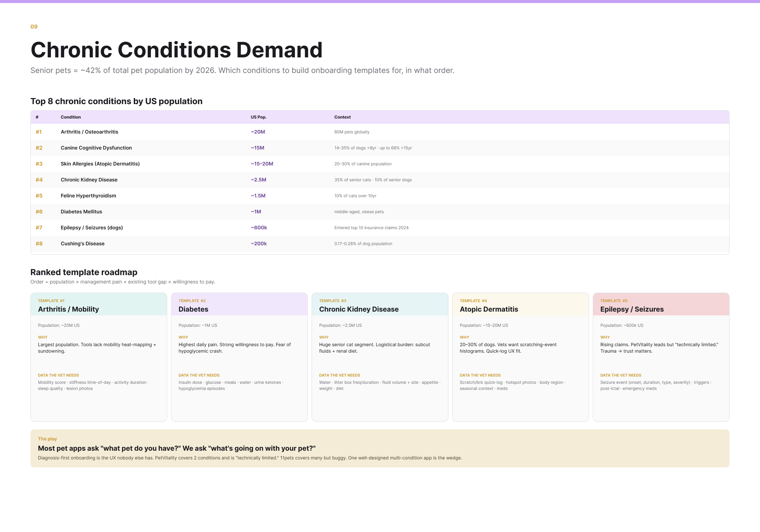Select Diabetes Mellitus table cell
This screenshot has width=760, height=532.
(x=81, y=212)
